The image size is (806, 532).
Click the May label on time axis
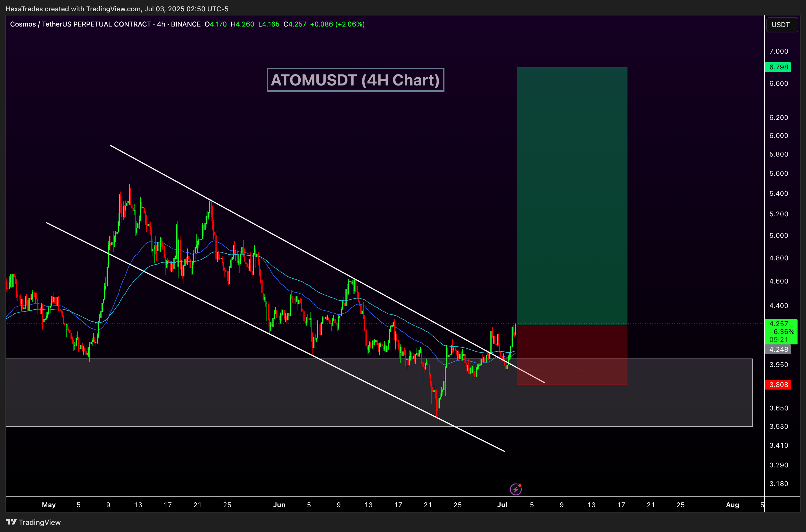pos(49,505)
